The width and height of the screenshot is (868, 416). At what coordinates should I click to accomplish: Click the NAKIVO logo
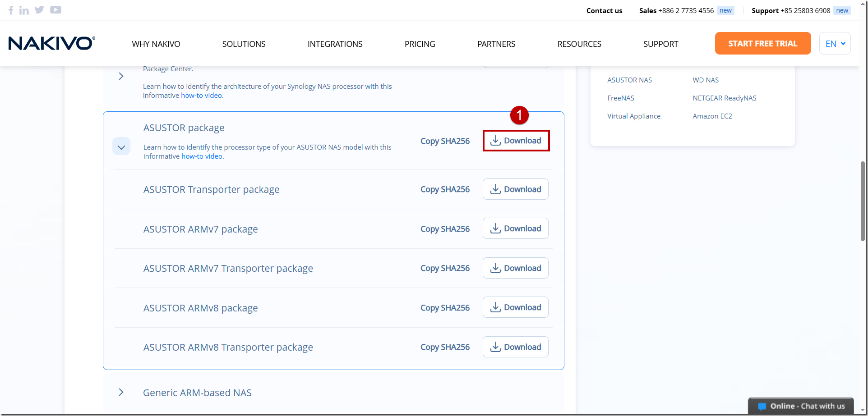tap(52, 43)
